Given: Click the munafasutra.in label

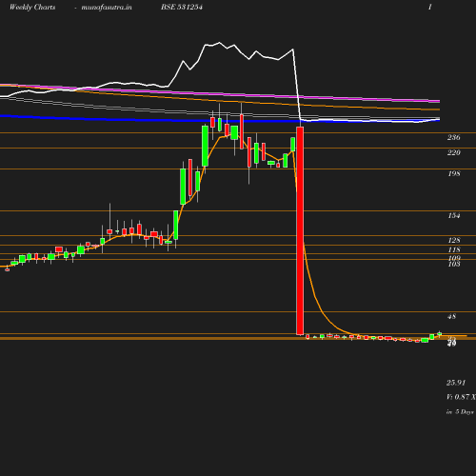Looking at the screenshot, I should pos(107,8).
